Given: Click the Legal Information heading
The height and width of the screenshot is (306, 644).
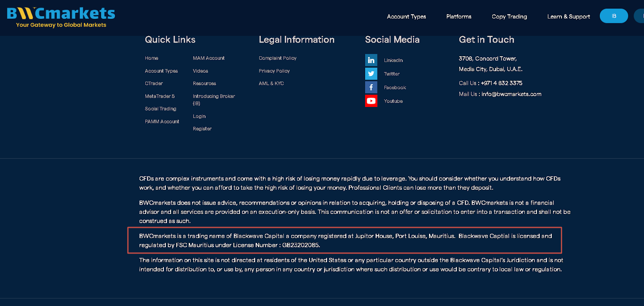Looking at the screenshot, I should (297, 39).
